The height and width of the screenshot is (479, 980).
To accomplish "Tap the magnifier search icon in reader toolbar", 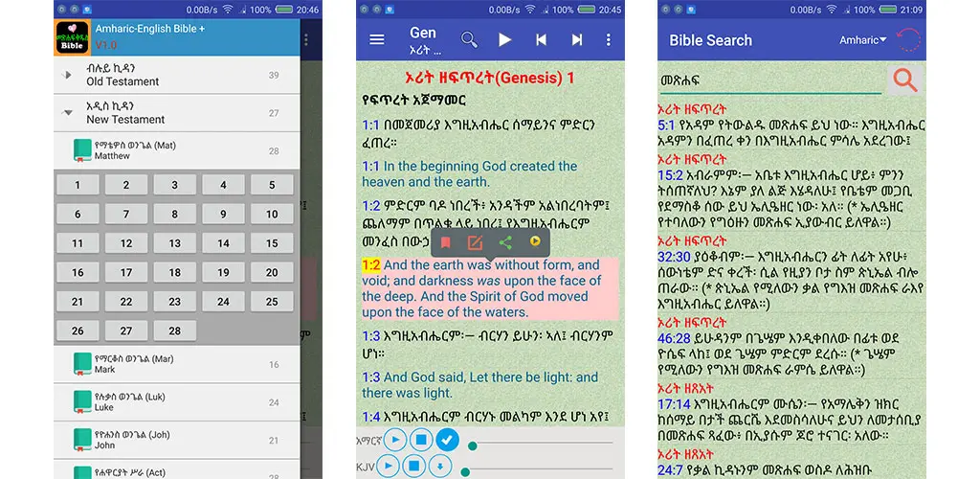I will click(469, 39).
